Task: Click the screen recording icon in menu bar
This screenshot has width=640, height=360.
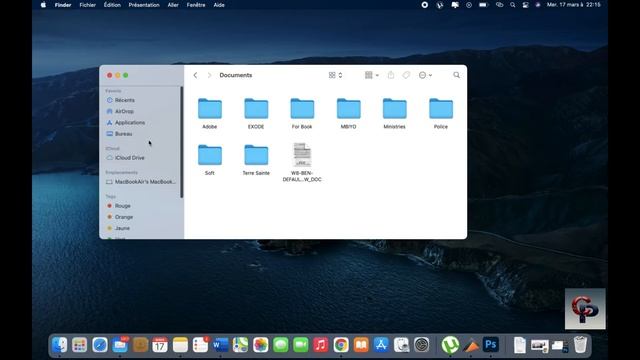Action: click(425, 5)
